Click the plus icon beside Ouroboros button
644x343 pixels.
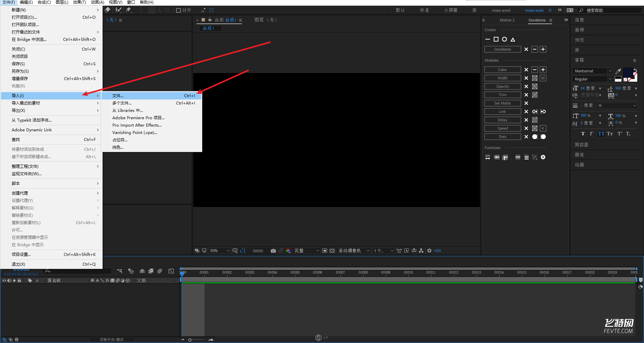[x=543, y=49]
